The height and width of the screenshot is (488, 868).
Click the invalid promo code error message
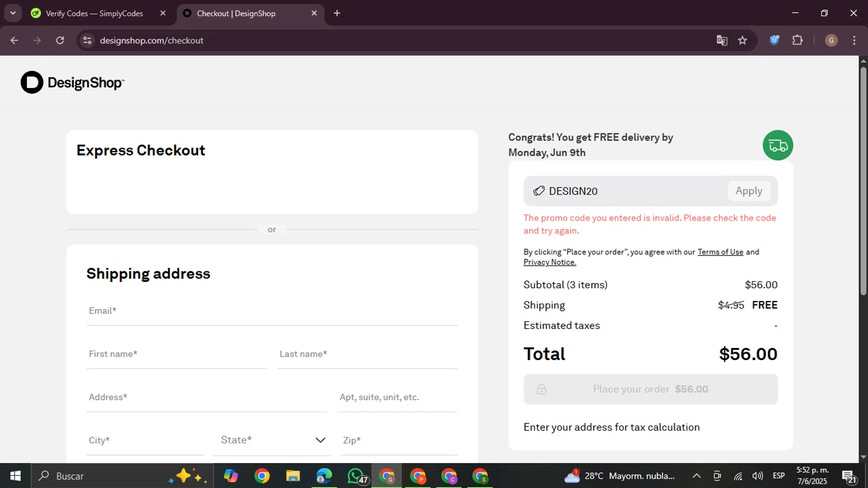(x=650, y=224)
